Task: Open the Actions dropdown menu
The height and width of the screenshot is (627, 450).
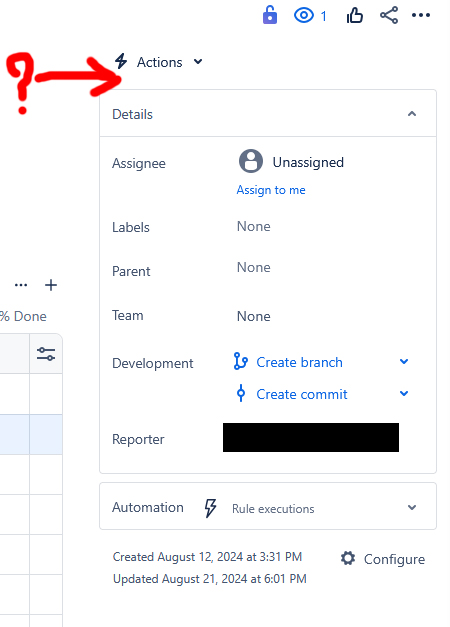Action: (x=159, y=62)
